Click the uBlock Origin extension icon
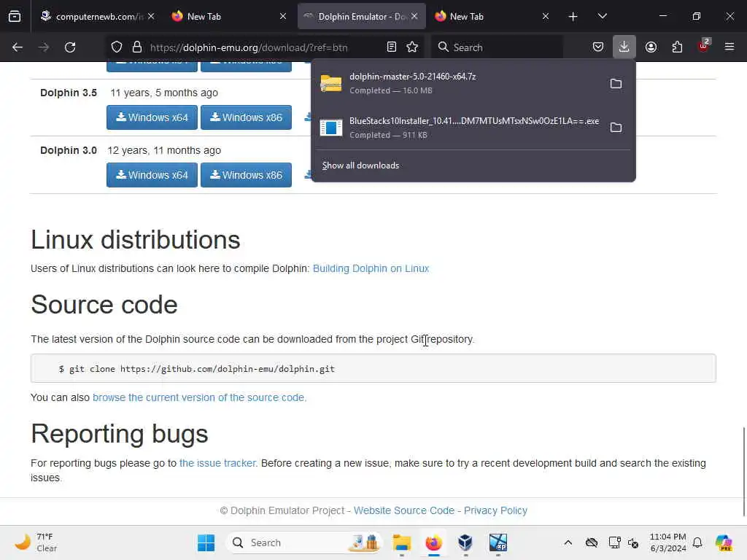747x560 pixels. pyautogui.click(x=704, y=46)
